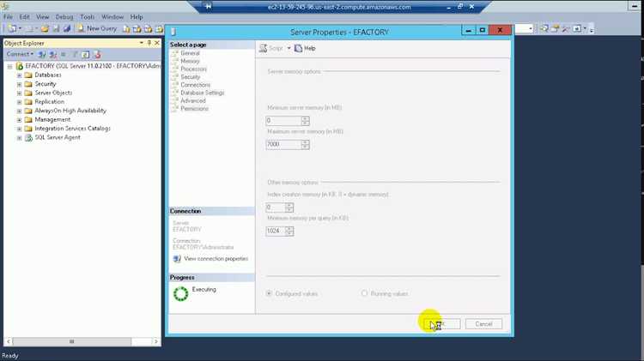Click the Minimum server memory spinner arrows
This screenshot has width=644, height=361.
tap(305, 121)
